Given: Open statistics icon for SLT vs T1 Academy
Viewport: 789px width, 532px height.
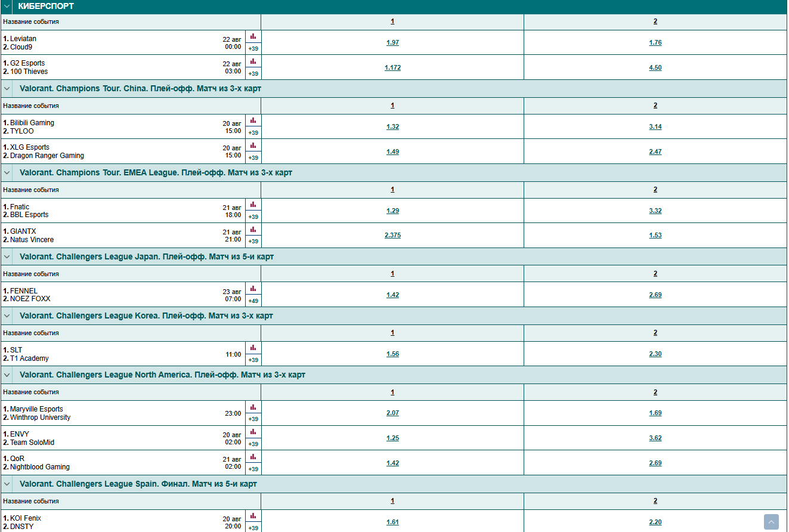Looking at the screenshot, I should 253,348.
